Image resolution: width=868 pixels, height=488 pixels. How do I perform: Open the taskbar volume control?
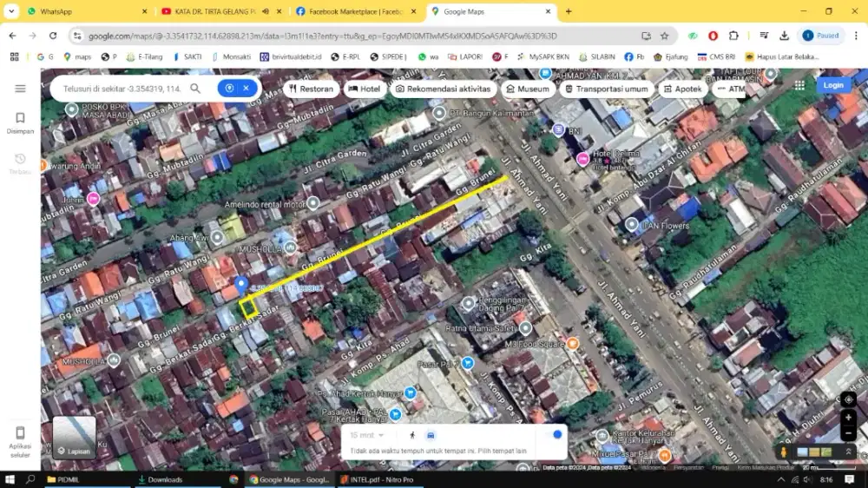pyautogui.click(x=807, y=479)
